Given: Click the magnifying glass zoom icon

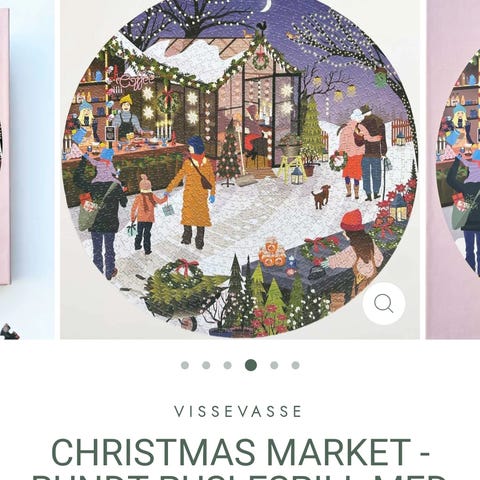Looking at the screenshot, I should [x=384, y=304].
